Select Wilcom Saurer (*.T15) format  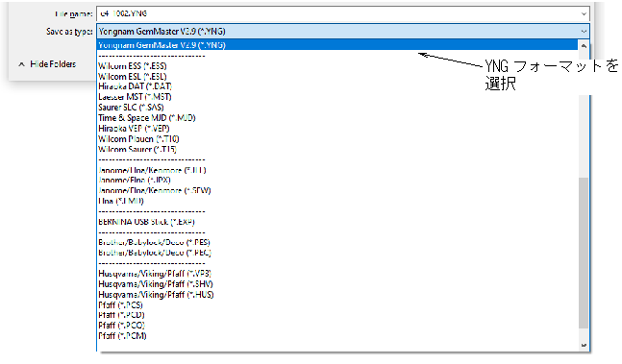click(137, 149)
